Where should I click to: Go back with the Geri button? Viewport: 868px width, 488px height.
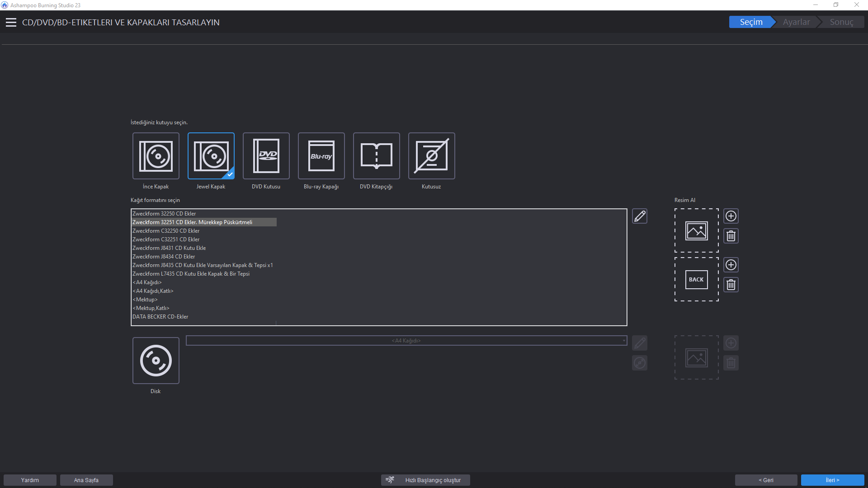tap(766, 480)
